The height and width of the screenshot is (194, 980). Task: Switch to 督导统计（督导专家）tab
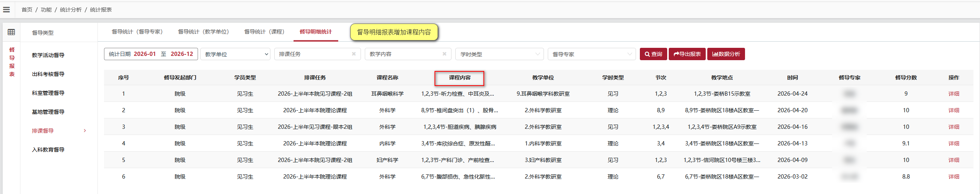[x=137, y=32]
